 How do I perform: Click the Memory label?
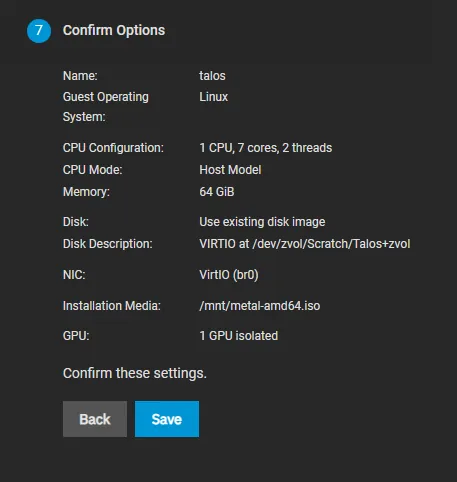tap(86, 192)
